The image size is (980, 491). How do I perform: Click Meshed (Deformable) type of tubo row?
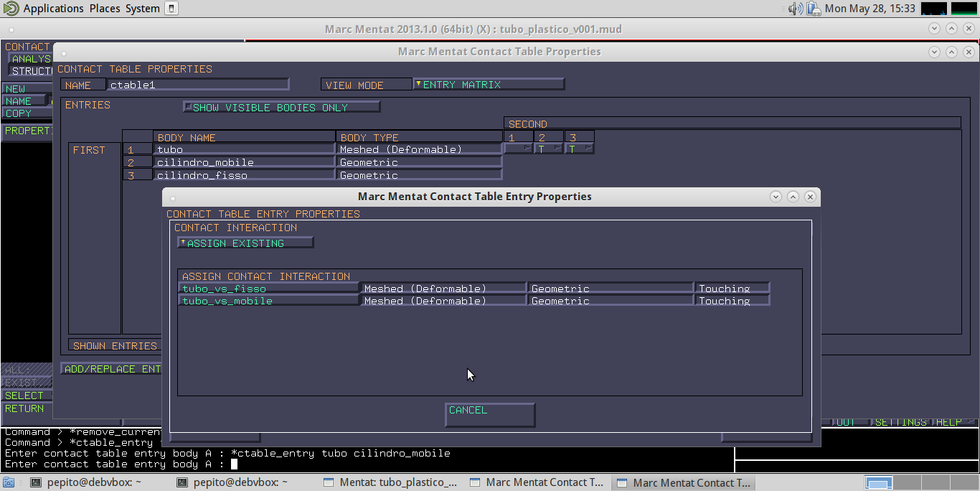click(x=419, y=149)
